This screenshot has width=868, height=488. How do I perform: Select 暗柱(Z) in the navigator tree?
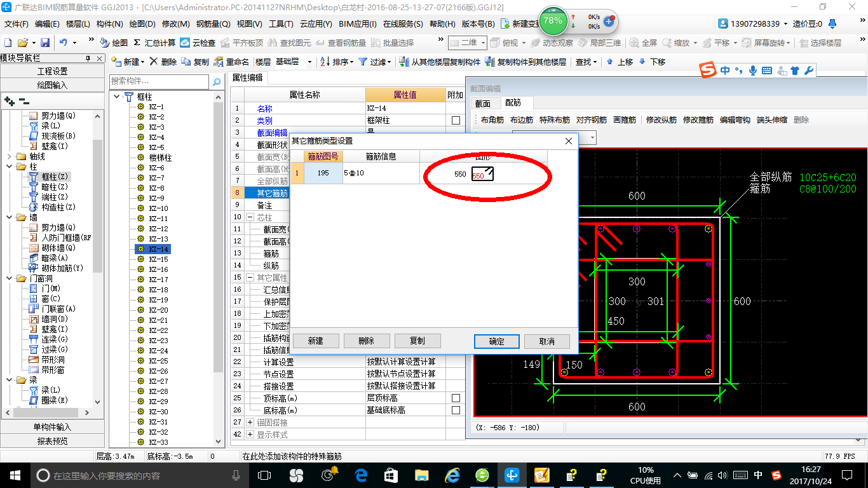[x=55, y=187]
